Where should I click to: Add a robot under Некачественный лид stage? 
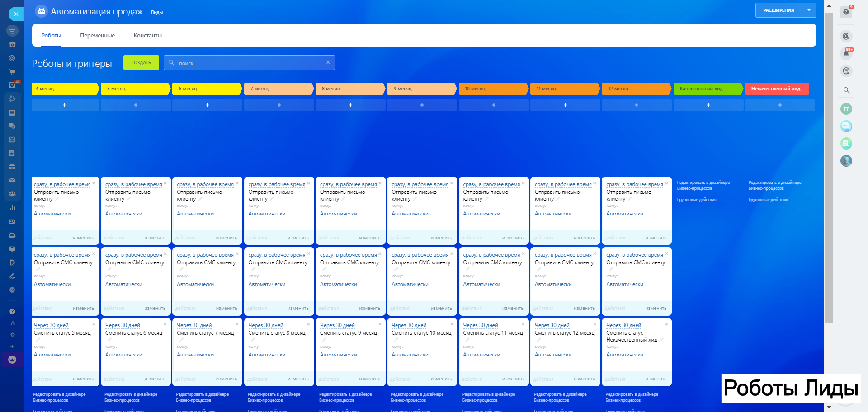(780, 105)
